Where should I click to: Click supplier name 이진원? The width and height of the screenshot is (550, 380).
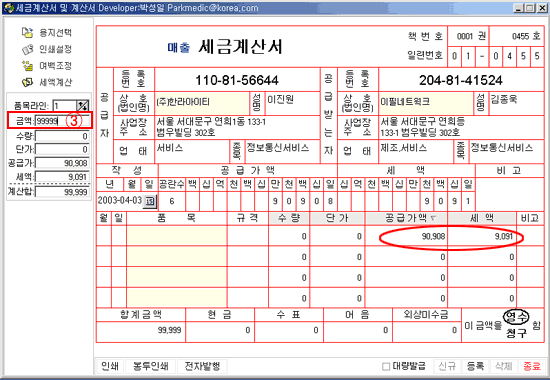(281, 99)
